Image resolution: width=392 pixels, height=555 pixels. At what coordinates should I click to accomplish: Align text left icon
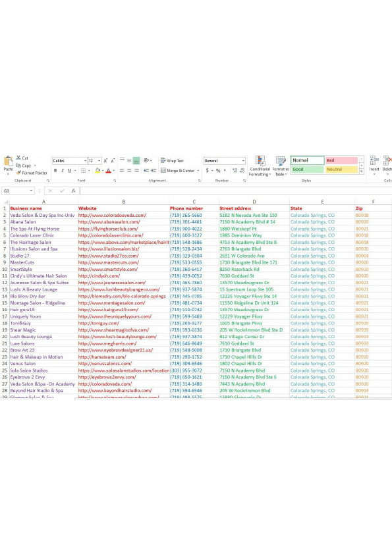[122, 171]
